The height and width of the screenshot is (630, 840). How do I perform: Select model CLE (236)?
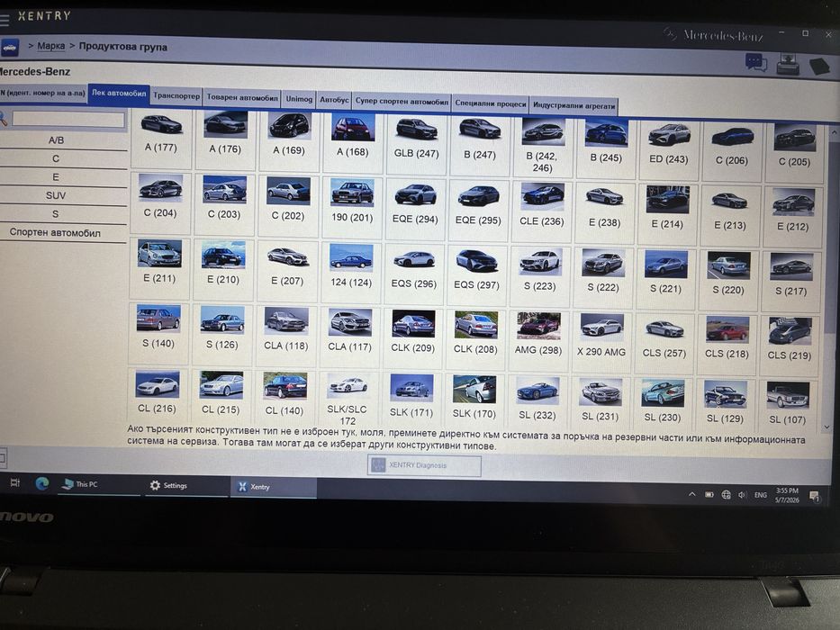coord(542,211)
